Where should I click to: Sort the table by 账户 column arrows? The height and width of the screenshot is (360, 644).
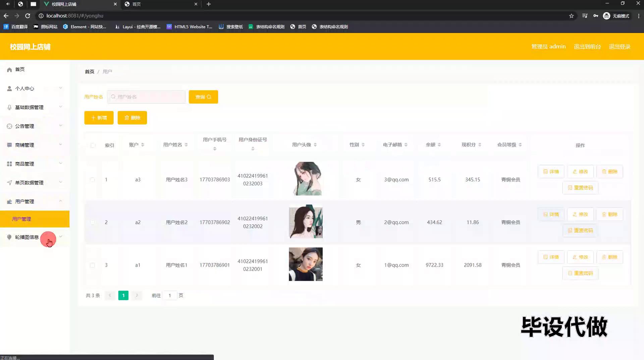pos(143,145)
